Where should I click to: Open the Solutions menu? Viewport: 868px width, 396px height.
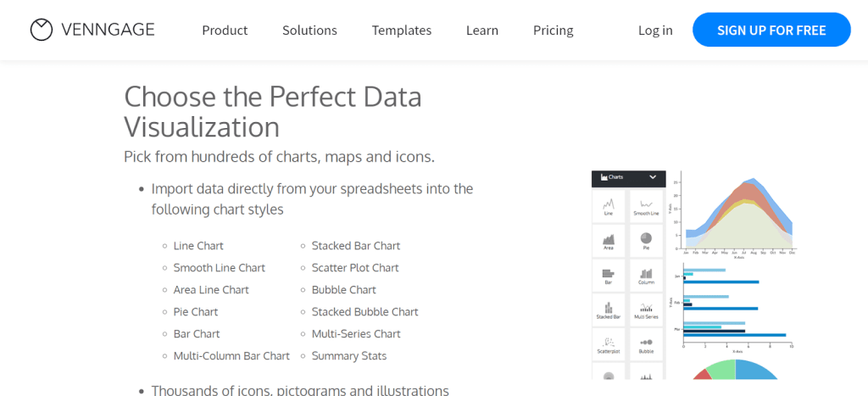pos(309,31)
